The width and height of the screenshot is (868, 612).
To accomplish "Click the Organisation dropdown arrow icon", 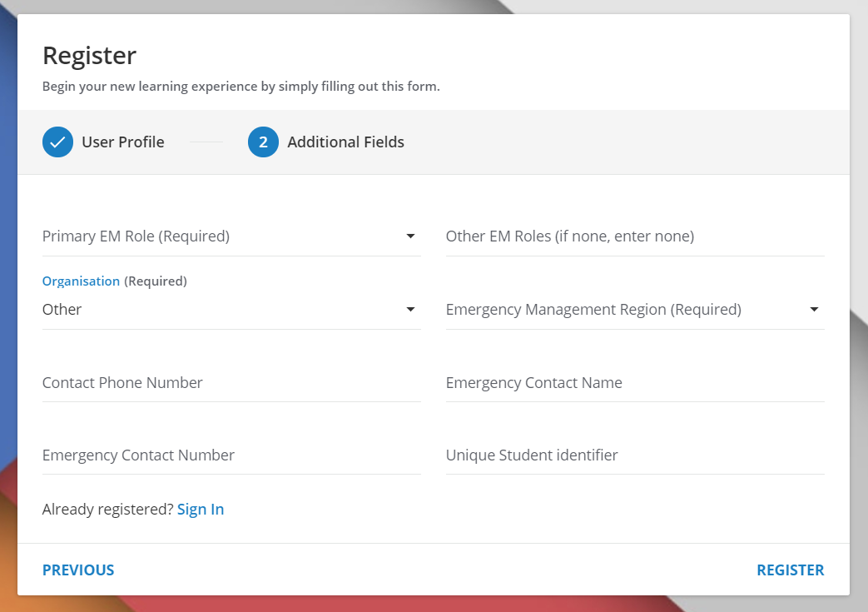I will click(410, 310).
